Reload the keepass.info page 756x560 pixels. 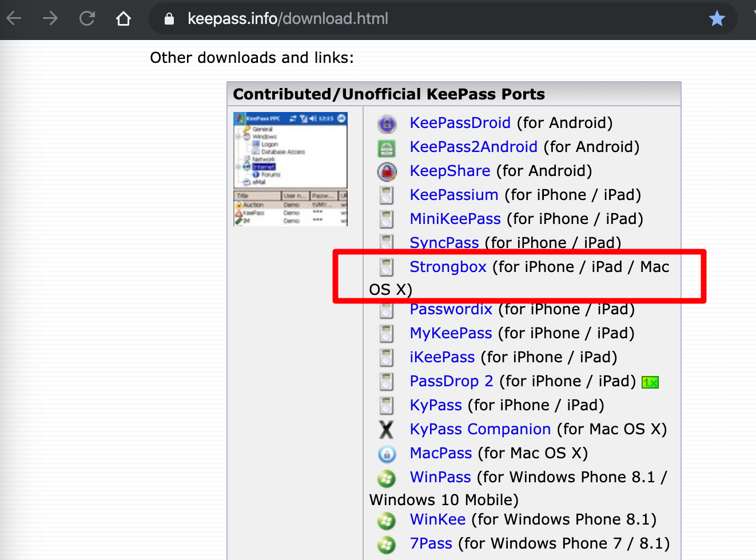[87, 18]
